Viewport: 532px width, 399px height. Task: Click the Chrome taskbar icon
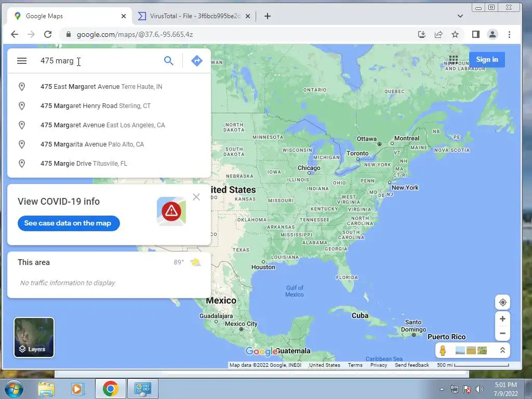110,389
